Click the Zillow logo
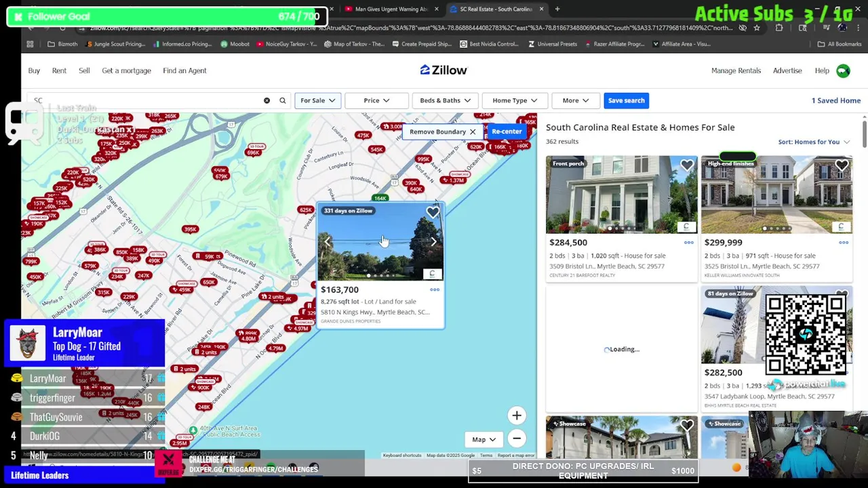This screenshot has width=868, height=488. 443,70
